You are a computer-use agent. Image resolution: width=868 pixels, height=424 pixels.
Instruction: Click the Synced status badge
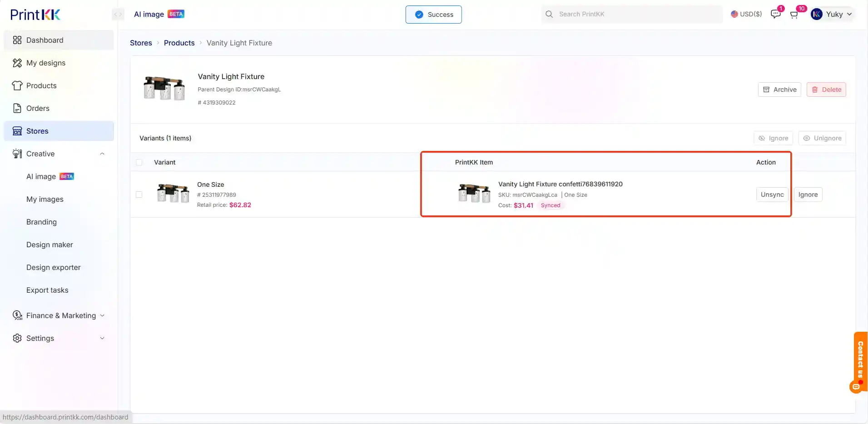(551, 205)
